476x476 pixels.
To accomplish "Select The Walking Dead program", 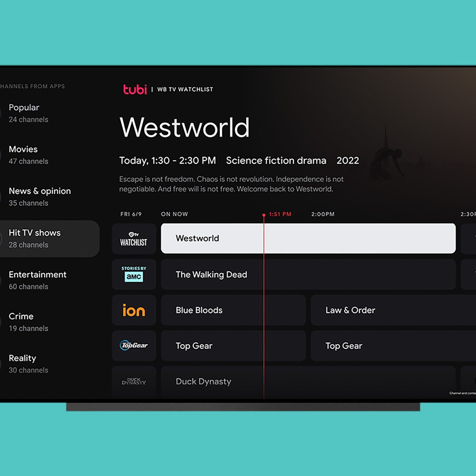I will [x=308, y=274].
